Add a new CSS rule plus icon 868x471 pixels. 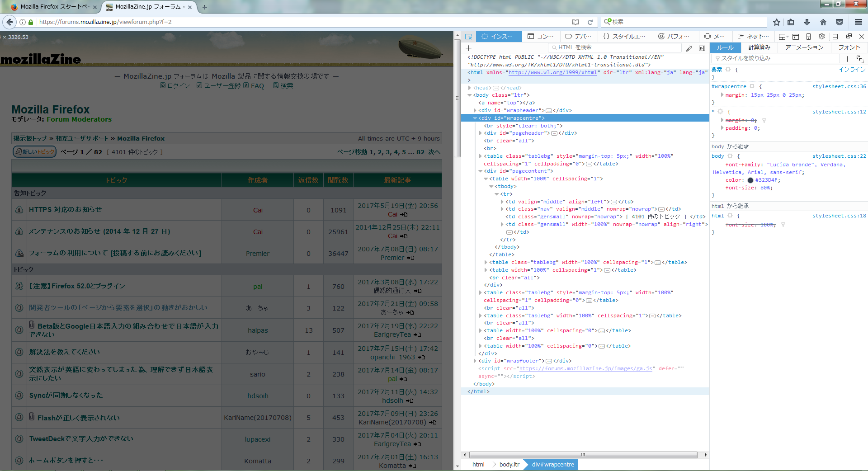point(847,59)
